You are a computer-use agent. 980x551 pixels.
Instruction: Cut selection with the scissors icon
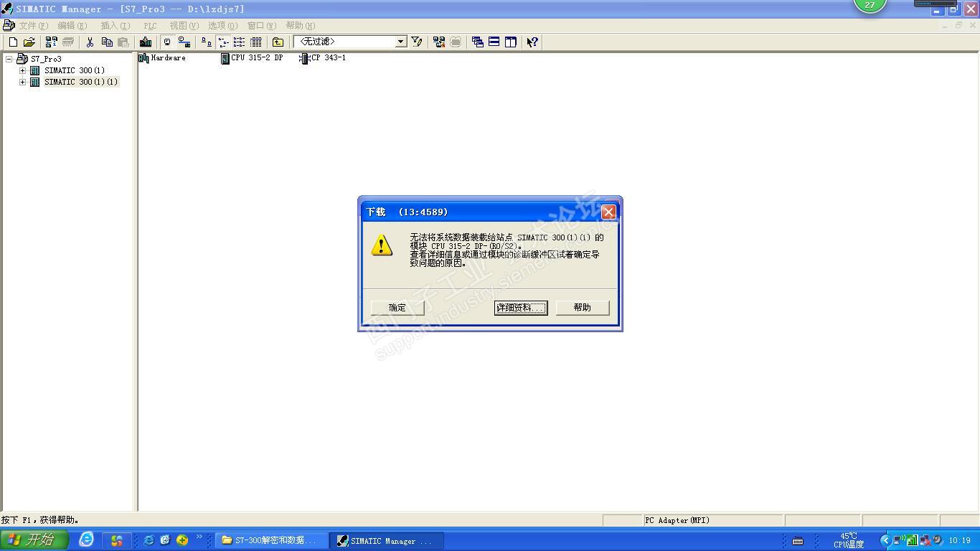(x=90, y=42)
